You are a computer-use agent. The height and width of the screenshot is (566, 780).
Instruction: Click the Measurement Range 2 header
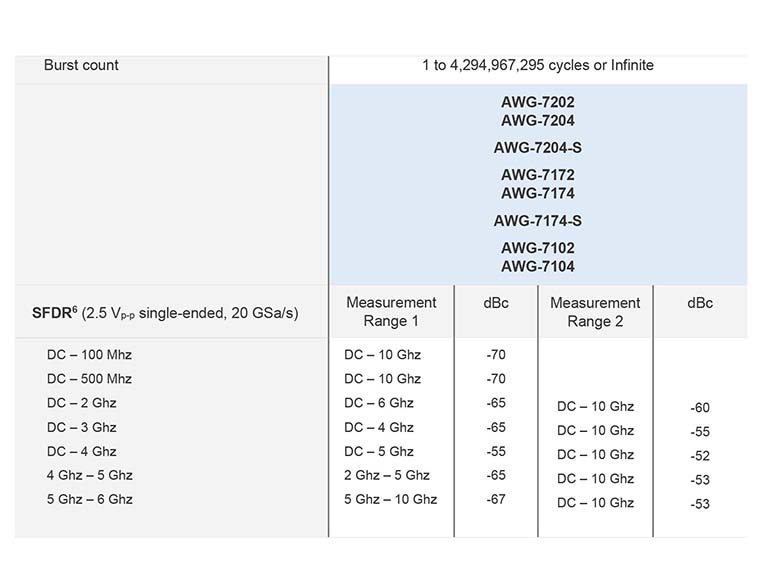(x=595, y=312)
